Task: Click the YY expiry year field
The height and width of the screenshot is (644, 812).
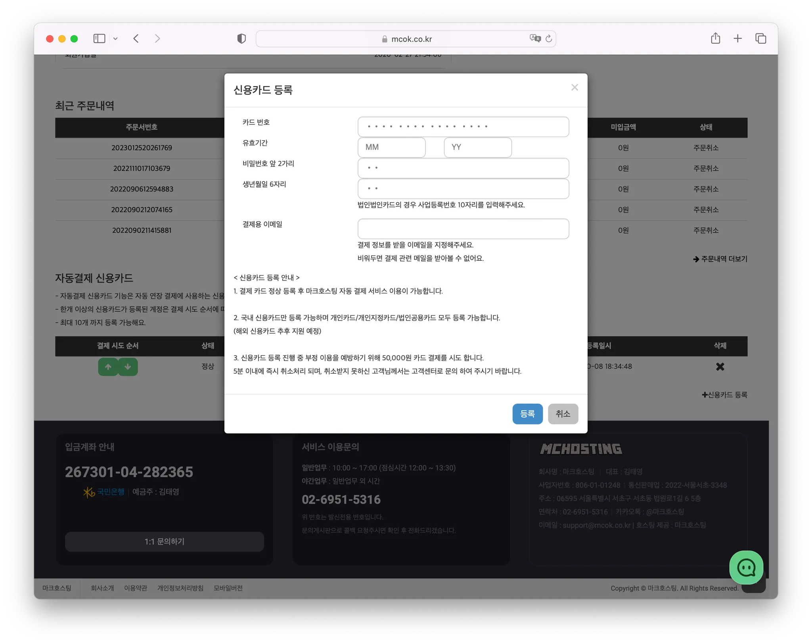Action: pos(477,147)
